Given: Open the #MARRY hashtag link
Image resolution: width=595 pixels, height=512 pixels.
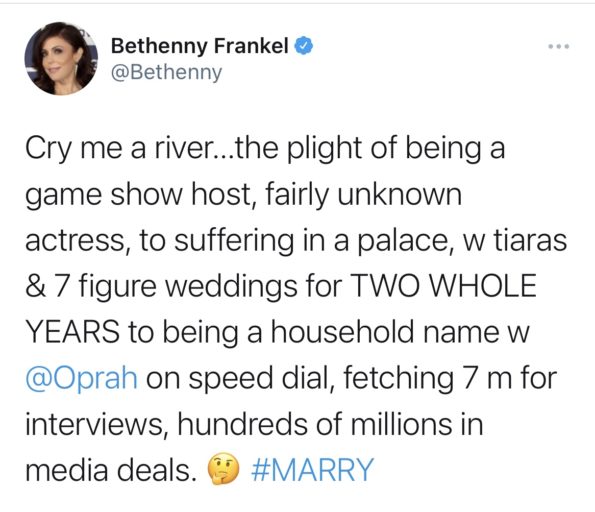Looking at the screenshot, I should click(x=312, y=470).
